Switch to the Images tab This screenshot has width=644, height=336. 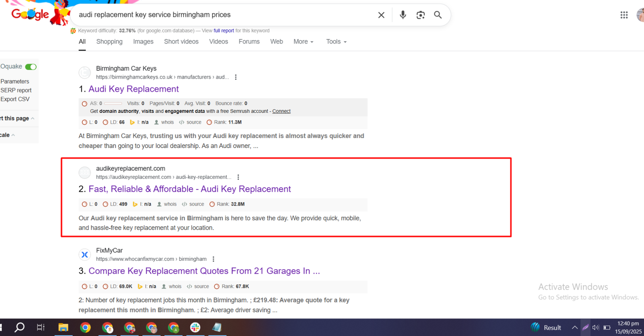(143, 41)
